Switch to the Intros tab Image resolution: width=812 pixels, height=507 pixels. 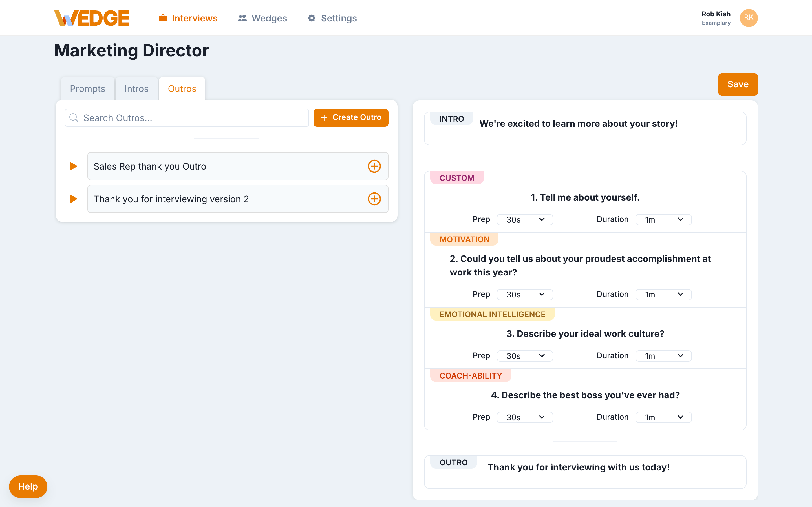136,88
